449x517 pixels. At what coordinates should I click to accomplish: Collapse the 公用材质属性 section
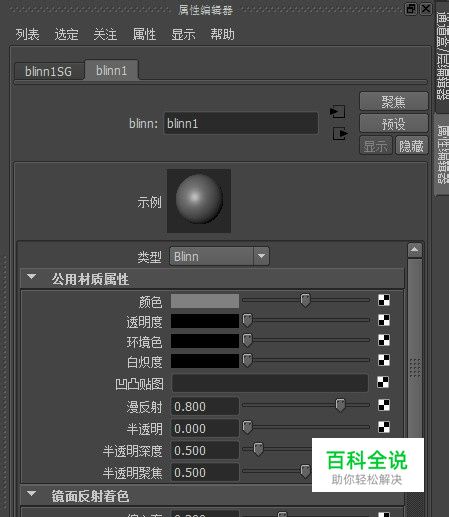[x=32, y=277]
